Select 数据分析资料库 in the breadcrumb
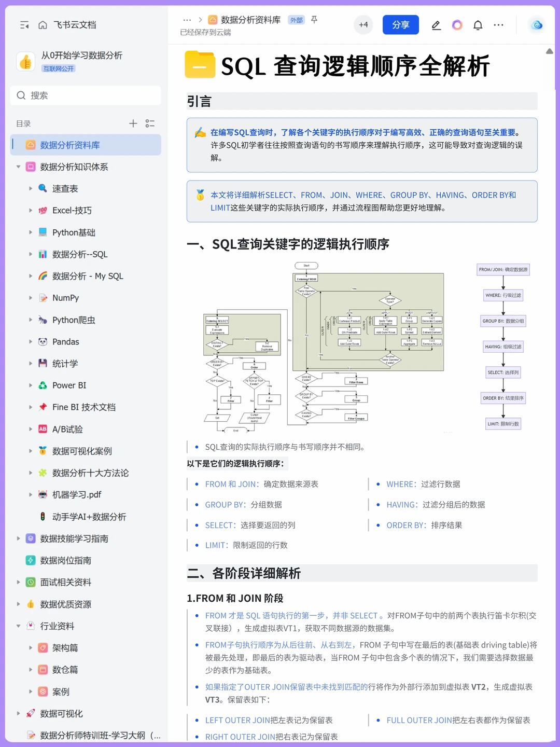 [x=249, y=20]
